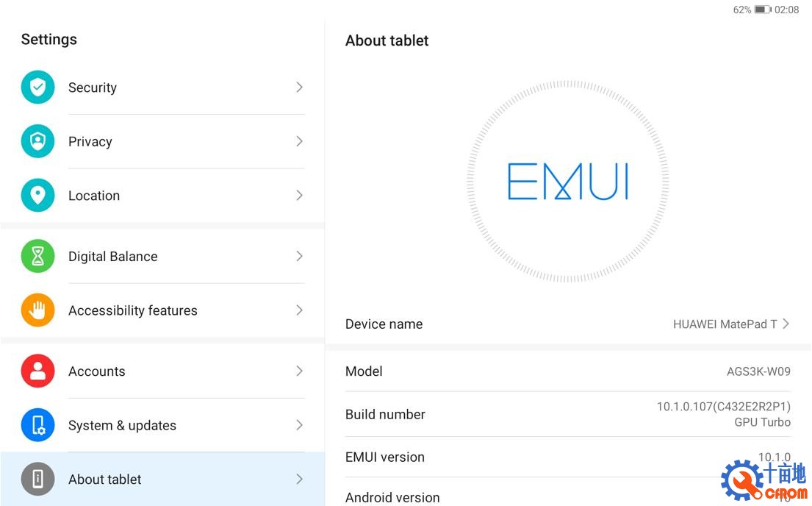812x506 pixels.
Task: Tap the grey About tablet icon
Action: pyautogui.click(x=37, y=479)
